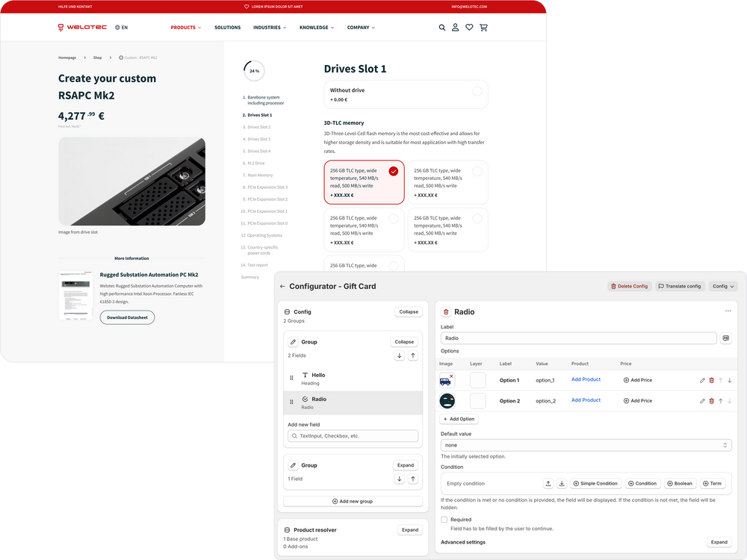
Task: Click the translate icon next to Label field
Action: tap(725, 338)
